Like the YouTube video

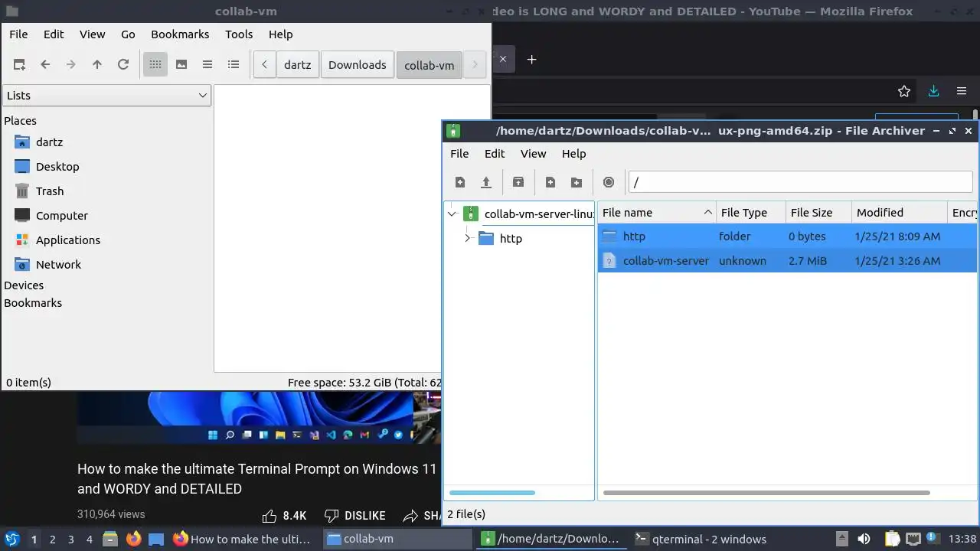pyautogui.click(x=284, y=516)
